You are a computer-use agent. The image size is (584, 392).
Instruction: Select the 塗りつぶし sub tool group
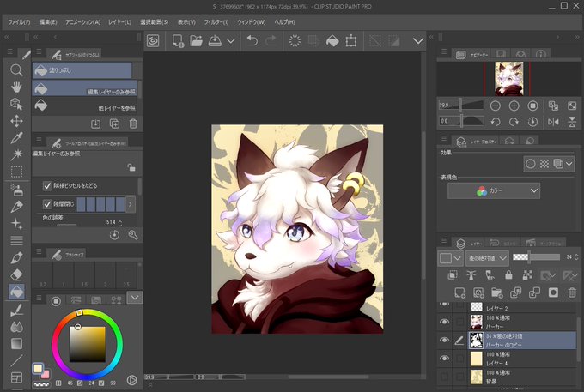[82, 70]
